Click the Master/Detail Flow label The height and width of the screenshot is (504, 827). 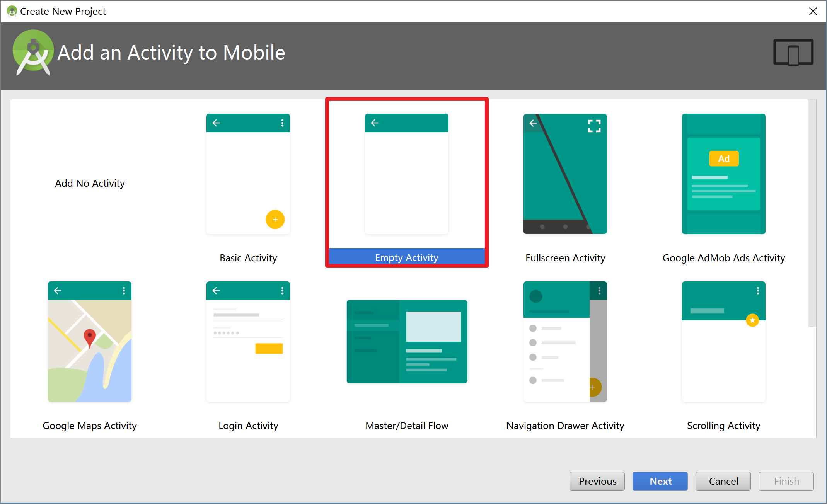[x=407, y=426]
